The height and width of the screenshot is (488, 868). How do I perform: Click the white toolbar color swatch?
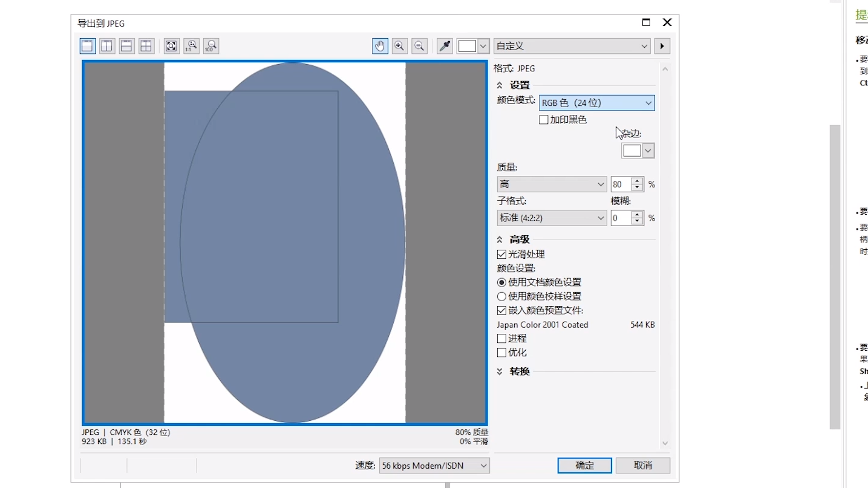(467, 46)
